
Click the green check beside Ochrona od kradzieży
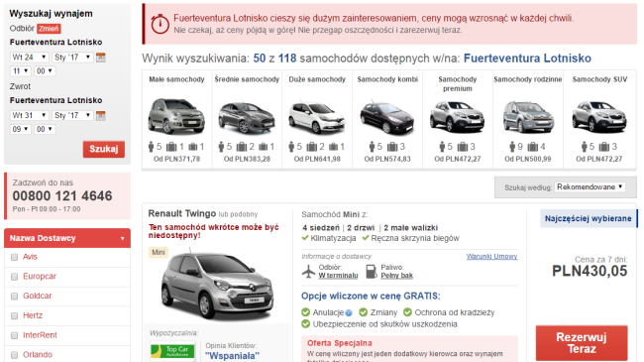pos(407,312)
